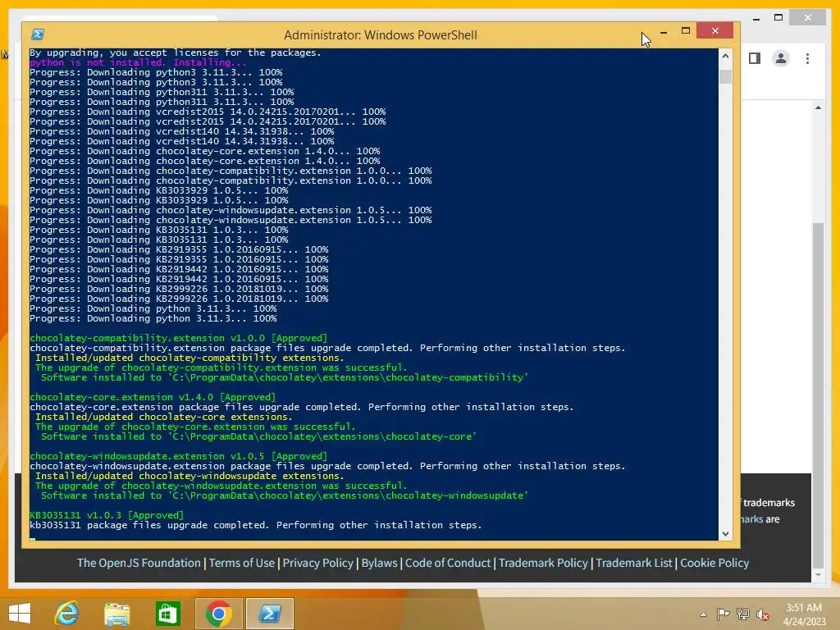
Task: Open Terms of Use link
Action: point(242,563)
